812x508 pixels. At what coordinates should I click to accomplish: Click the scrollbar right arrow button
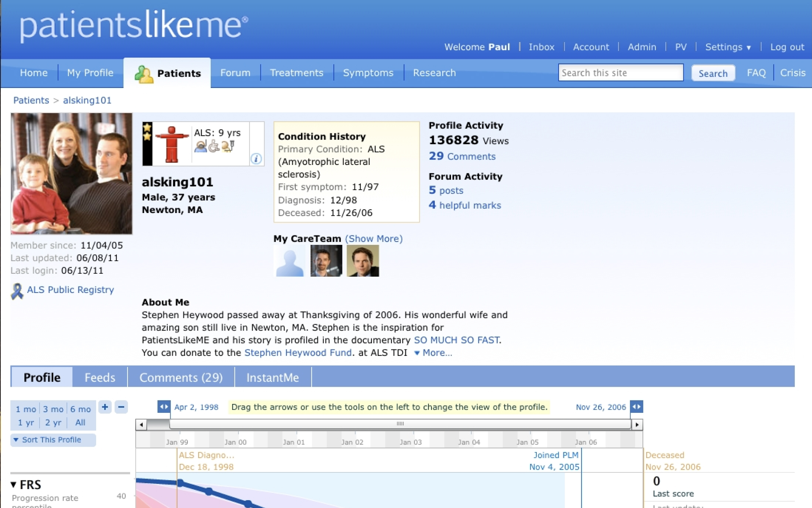[637, 425]
